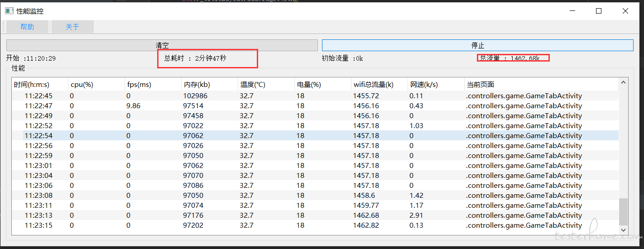Click the 时间(h:m:s) column header

(x=40, y=84)
